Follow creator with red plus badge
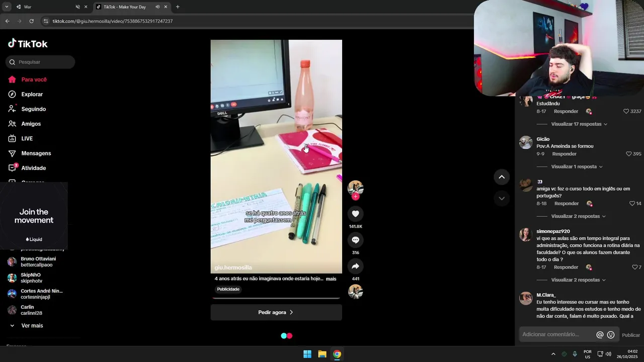Viewport: 644px width, 362px height. (x=355, y=197)
